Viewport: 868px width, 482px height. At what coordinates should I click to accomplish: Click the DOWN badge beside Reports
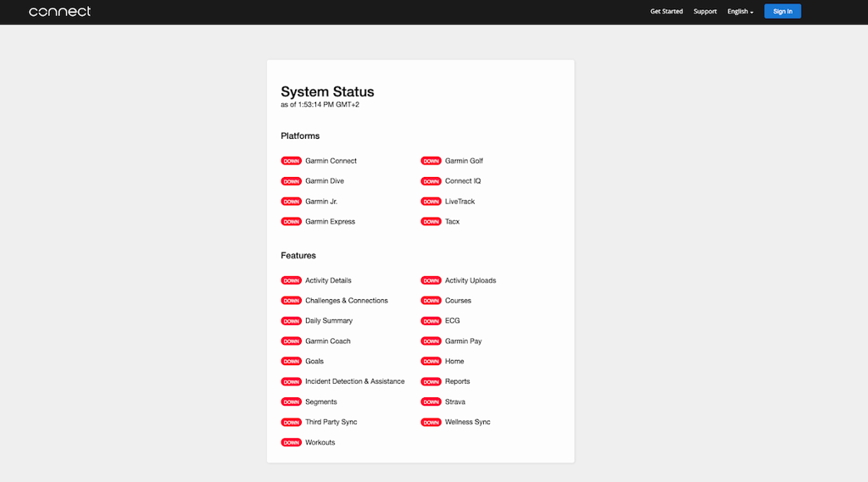(431, 382)
